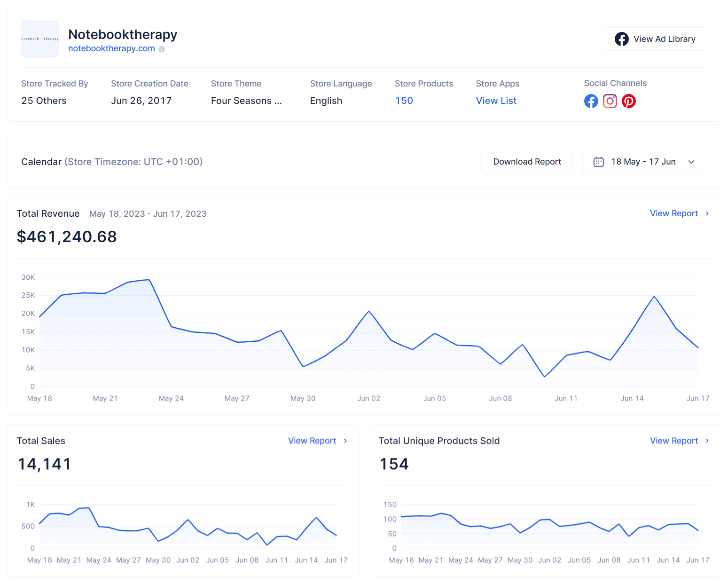728x583 pixels.
Task: Click the Download Report button
Action: tap(526, 161)
